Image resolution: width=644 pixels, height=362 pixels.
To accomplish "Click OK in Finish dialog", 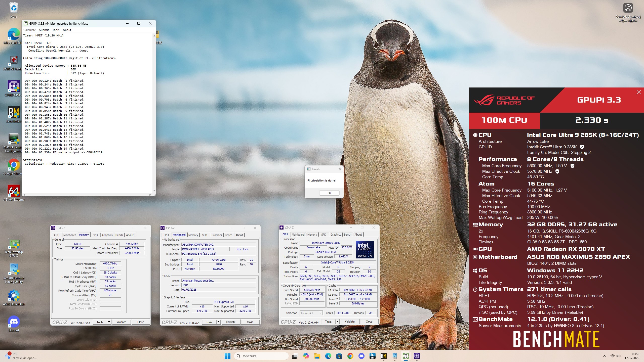I will tap(329, 193).
